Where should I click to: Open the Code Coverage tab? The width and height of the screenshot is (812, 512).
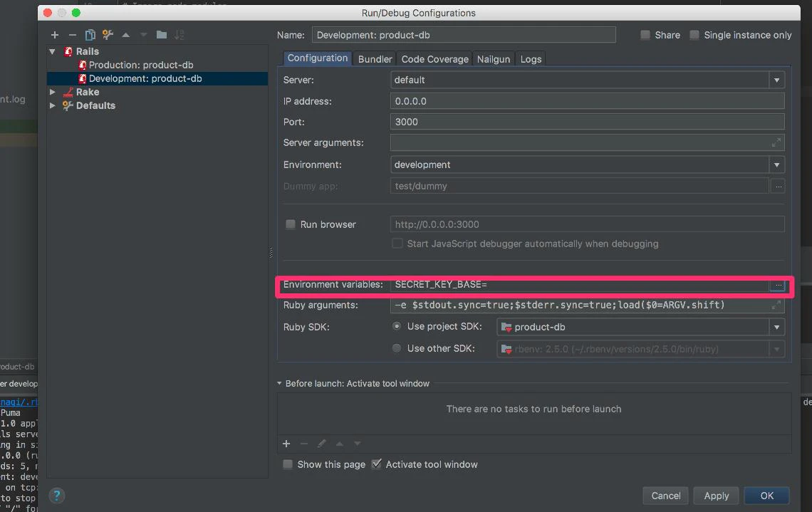pyautogui.click(x=435, y=59)
